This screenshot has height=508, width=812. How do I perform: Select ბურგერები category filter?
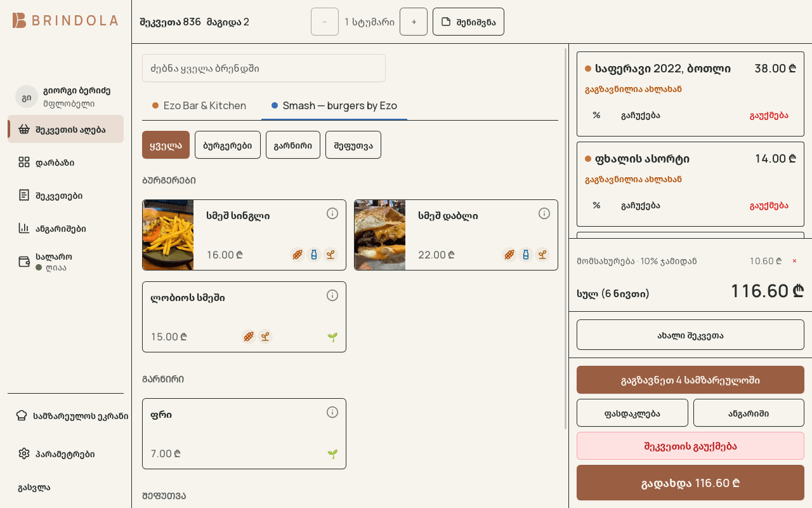pyautogui.click(x=228, y=145)
